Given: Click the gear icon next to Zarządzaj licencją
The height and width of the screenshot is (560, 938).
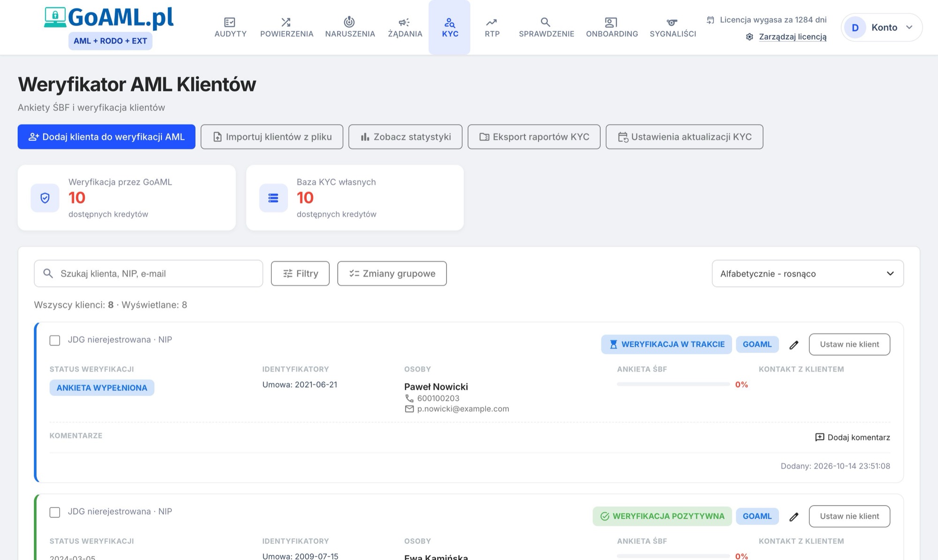Looking at the screenshot, I should tap(749, 37).
